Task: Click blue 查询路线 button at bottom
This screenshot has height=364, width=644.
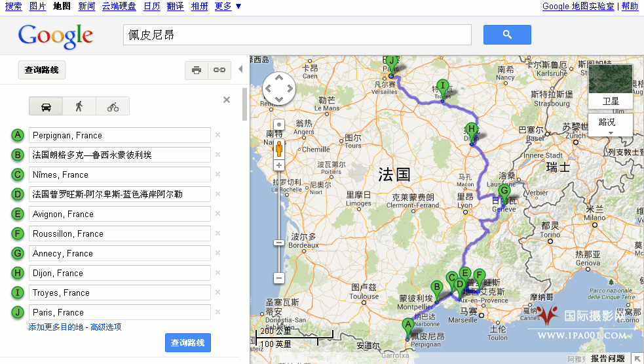Action: click(x=187, y=342)
